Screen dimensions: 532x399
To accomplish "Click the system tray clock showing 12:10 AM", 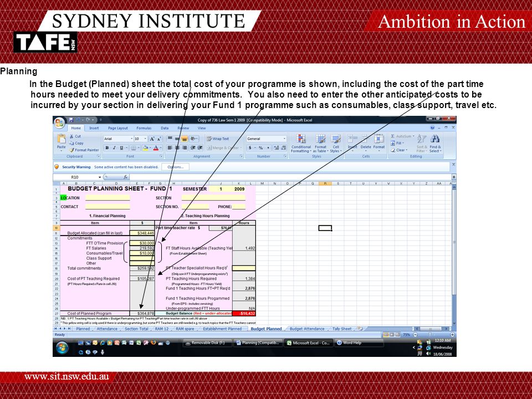I will (443, 340).
